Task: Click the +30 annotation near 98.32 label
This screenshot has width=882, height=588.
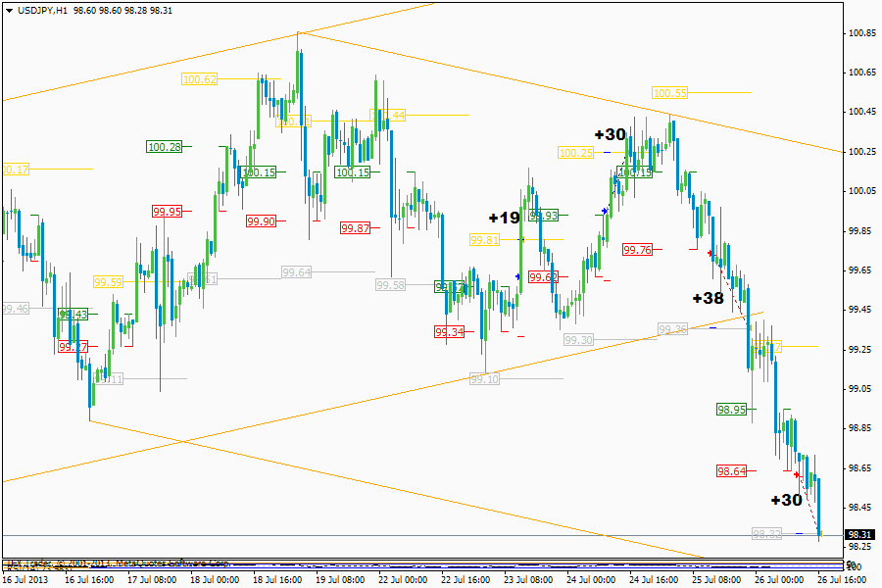Action: (786, 499)
